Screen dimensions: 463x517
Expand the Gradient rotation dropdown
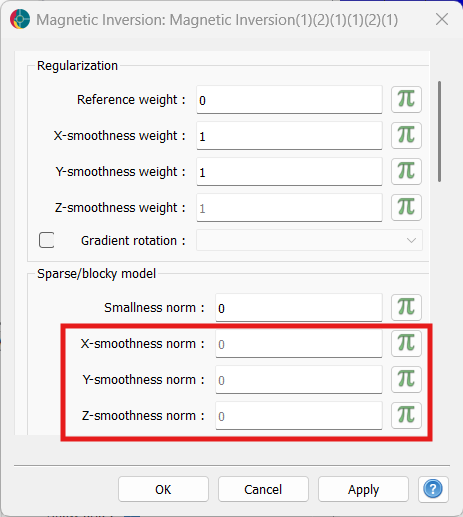click(309, 240)
